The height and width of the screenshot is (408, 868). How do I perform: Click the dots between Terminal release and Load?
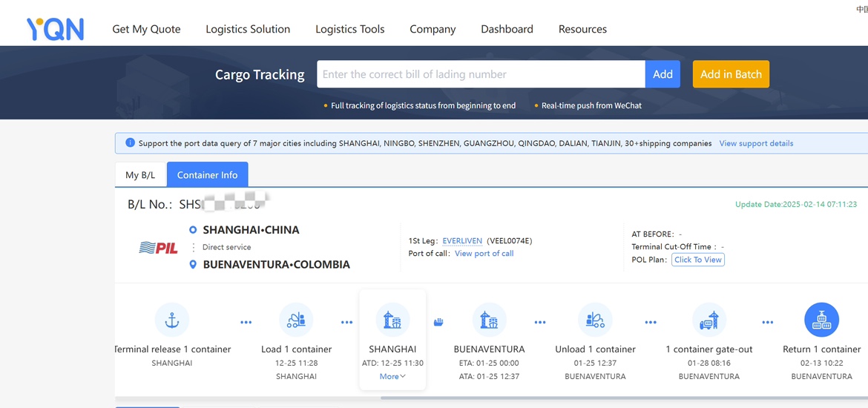pyautogui.click(x=246, y=322)
